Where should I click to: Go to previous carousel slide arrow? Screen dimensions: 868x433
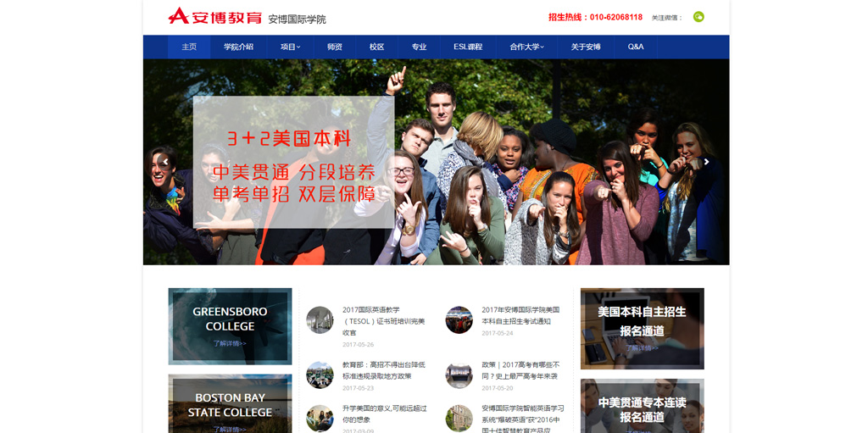coord(165,162)
